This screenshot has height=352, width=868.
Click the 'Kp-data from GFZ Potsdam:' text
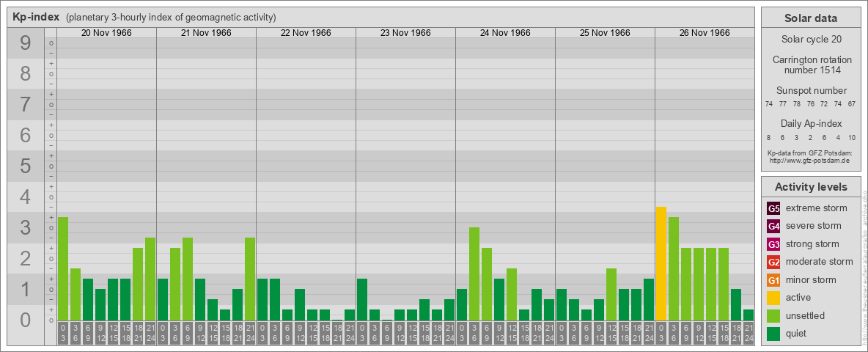coord(811,153)
